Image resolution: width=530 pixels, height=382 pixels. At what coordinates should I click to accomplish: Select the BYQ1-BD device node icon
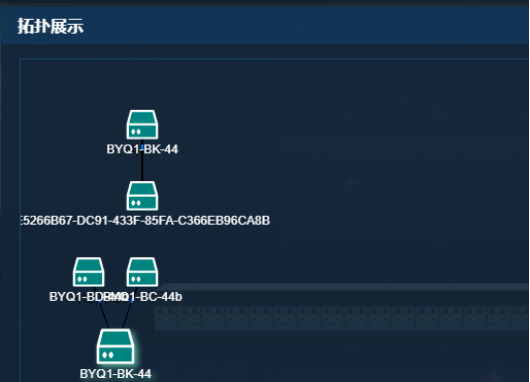point(89,272)
